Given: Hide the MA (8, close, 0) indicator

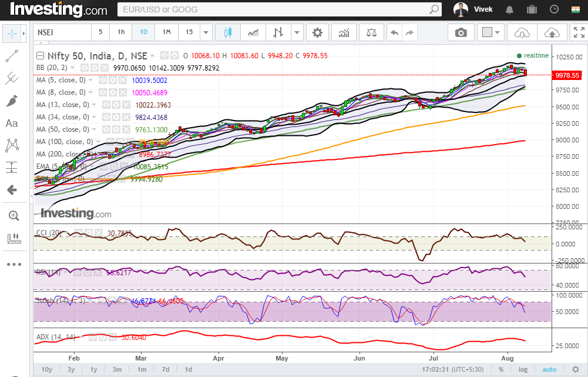Looking at the screenshot, I should [103, 92].
